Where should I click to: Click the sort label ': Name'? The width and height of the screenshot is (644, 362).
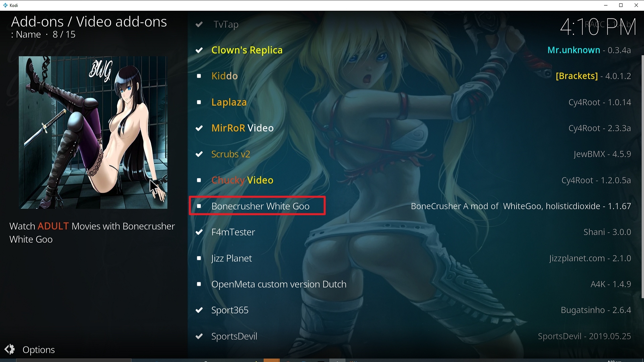[26, 35]
